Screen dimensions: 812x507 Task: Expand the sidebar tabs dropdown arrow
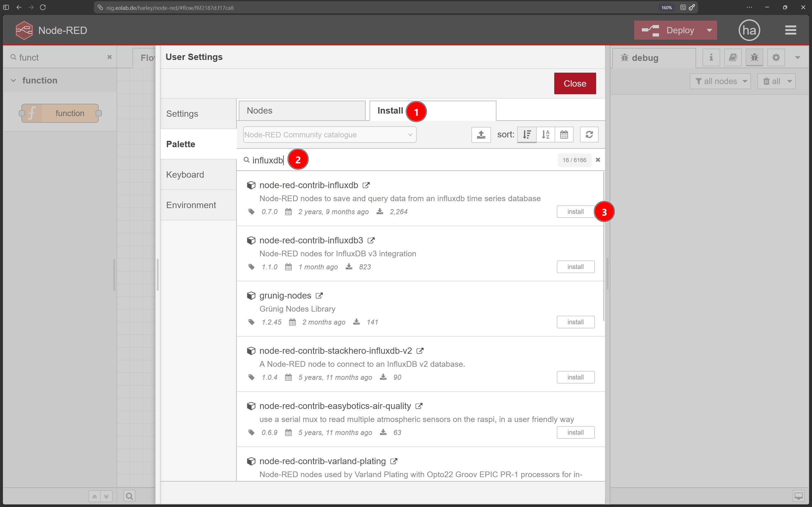click(798, 58)
